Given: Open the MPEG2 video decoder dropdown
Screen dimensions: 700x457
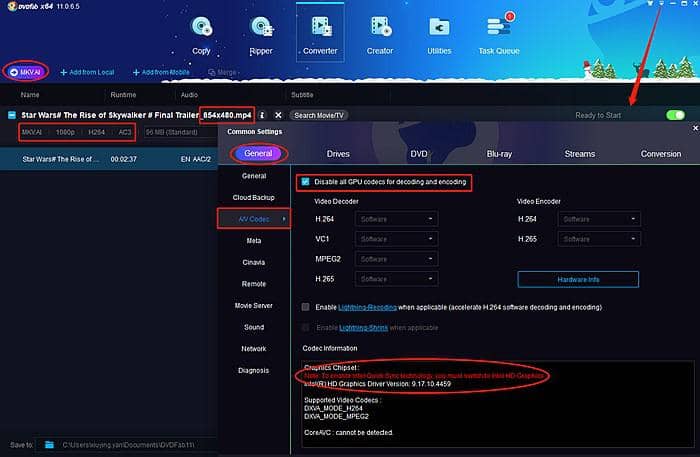Looking at the screenshot, I should [397, 259].
